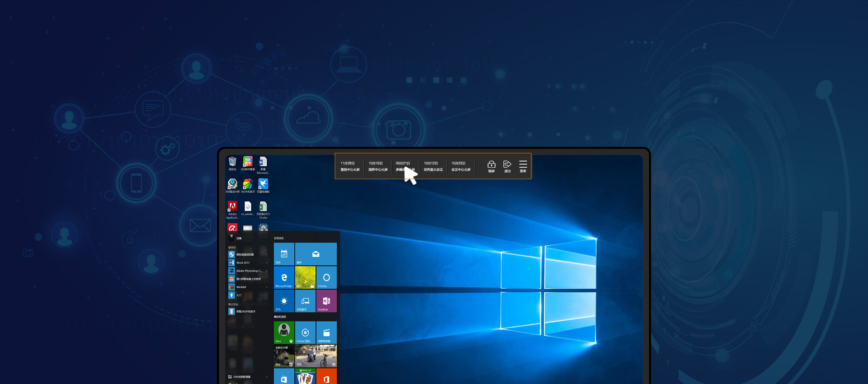This screenshot has width=868, height=384.
Task: Open the Recycle Bin desktop icon
Action: [x=232, y=164]
